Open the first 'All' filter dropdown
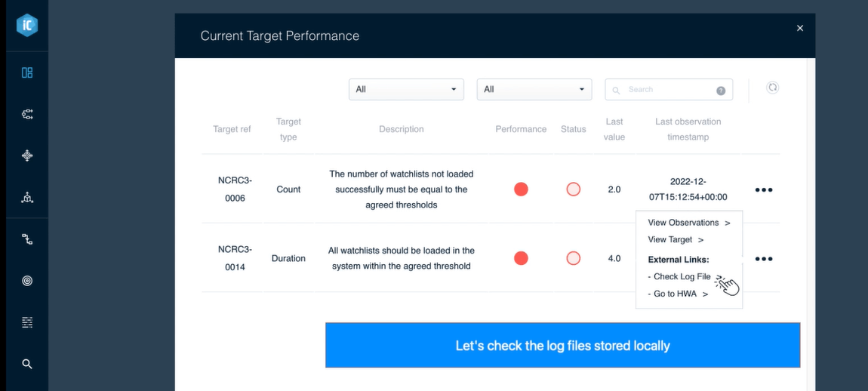The height and width of the screenshot is (391, 868). 405,89
